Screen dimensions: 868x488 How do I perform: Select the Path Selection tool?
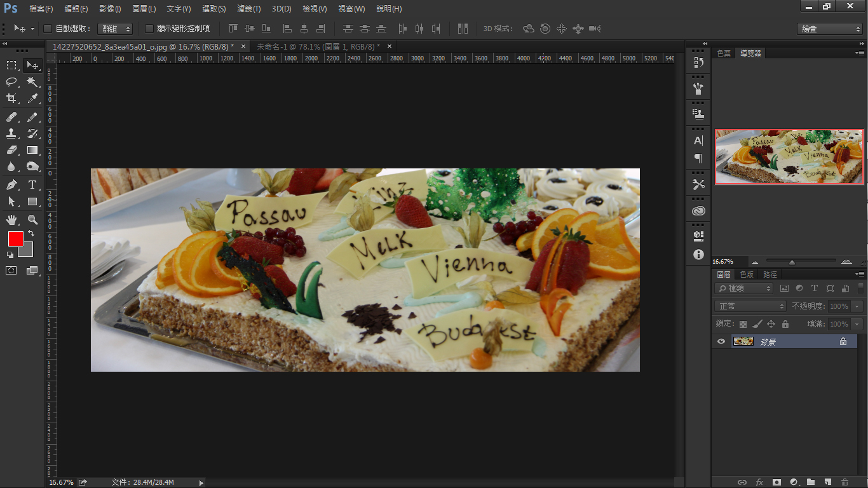(11, 201)
